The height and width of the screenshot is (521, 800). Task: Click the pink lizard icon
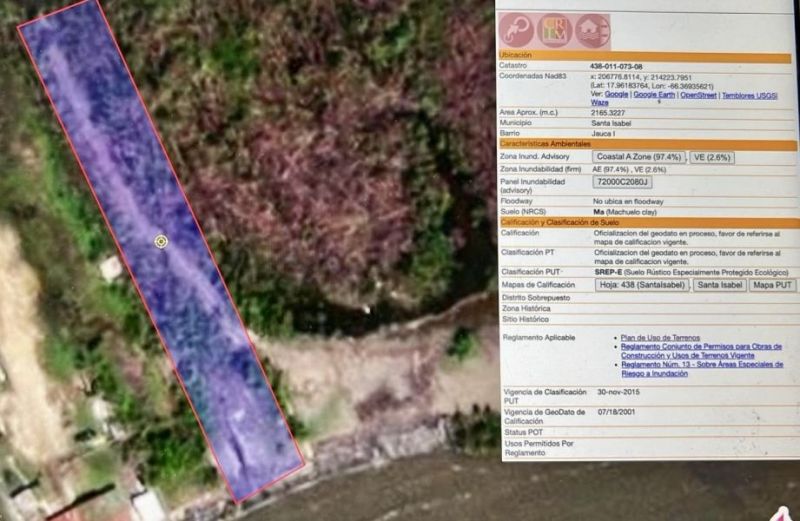(x=516, y=29)
